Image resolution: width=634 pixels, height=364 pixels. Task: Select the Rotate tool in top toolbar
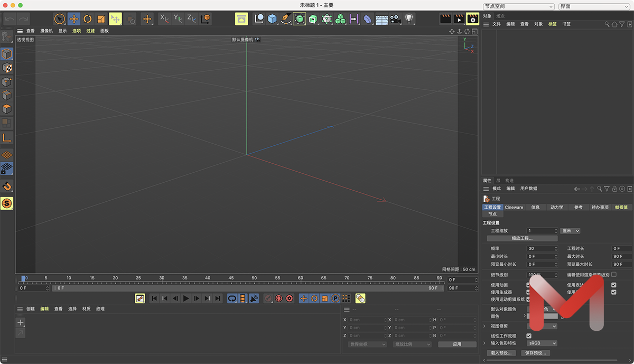click(x=88, y=19)
